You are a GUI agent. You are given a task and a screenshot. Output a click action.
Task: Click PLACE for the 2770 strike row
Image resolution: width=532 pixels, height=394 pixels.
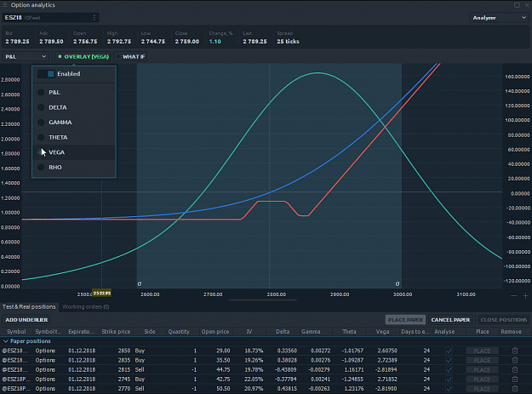482,389
